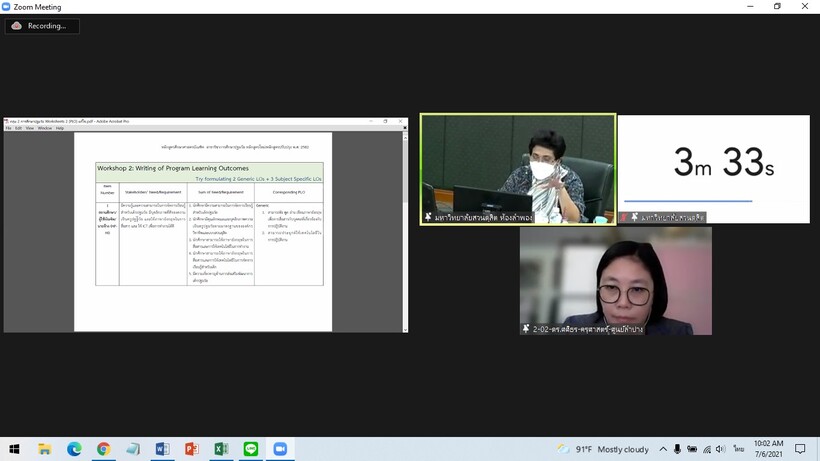Click the 2-02 participant name label
The image size is (820, 461).
588,329
